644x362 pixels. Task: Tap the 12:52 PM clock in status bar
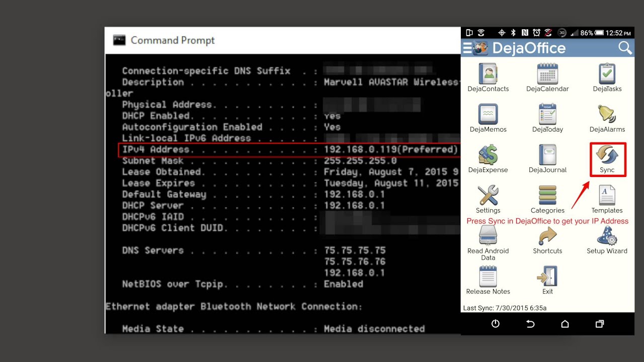[619, 33]
